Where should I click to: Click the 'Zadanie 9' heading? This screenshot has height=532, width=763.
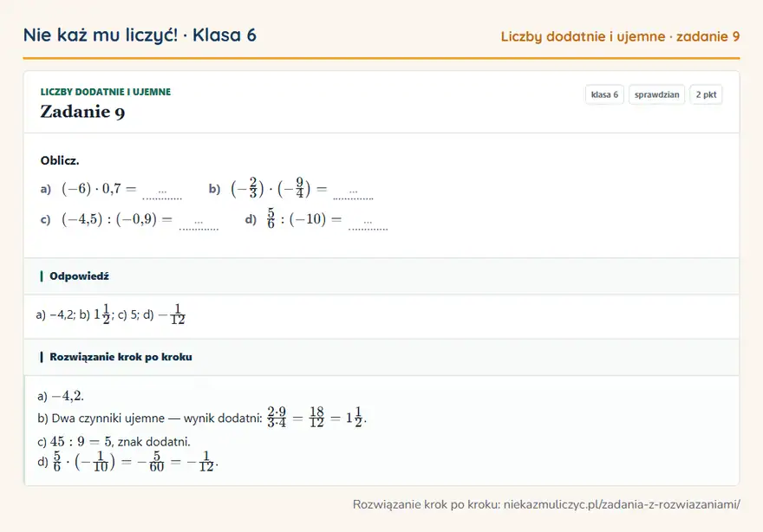(x=82, y=112)
